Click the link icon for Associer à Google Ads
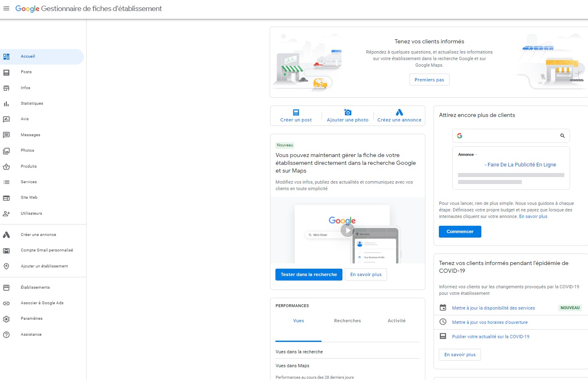This screenshot has width=588, height=384. click(x=6, y=303)
